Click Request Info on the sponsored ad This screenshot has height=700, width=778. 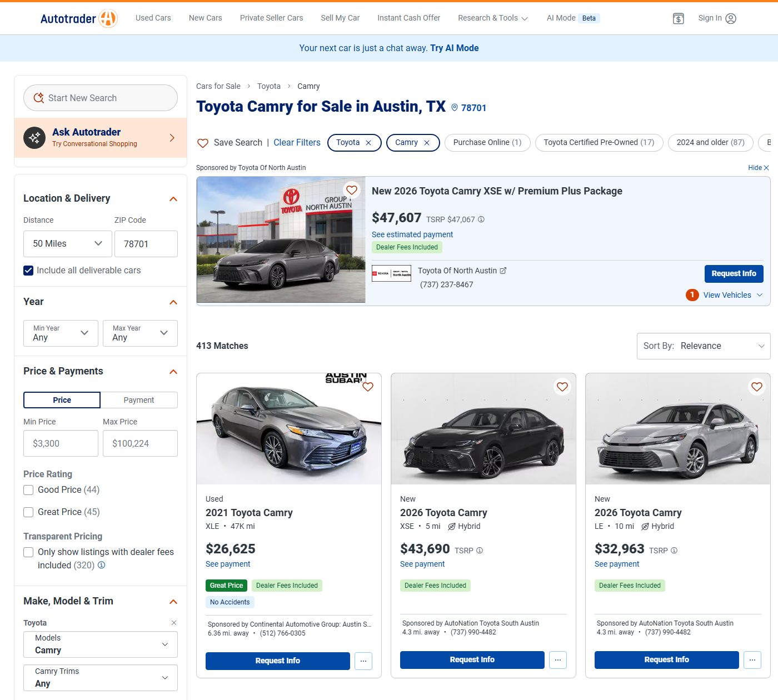(x=734, y=274)
